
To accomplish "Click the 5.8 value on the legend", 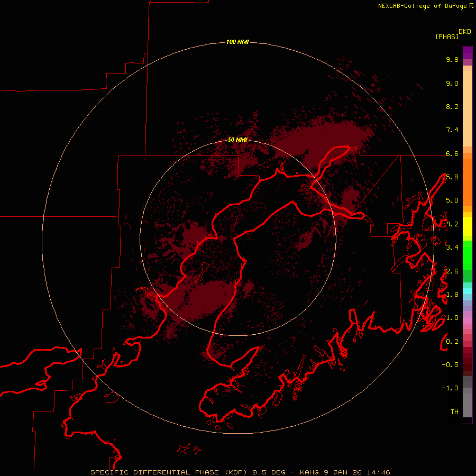I will click(x=452, y=177).
